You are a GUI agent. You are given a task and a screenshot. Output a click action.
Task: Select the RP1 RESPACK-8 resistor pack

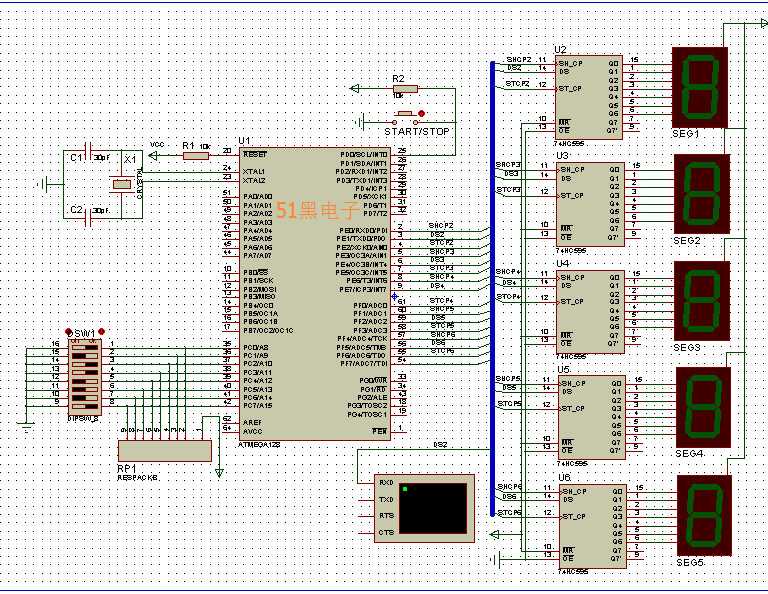pos(165,451)
